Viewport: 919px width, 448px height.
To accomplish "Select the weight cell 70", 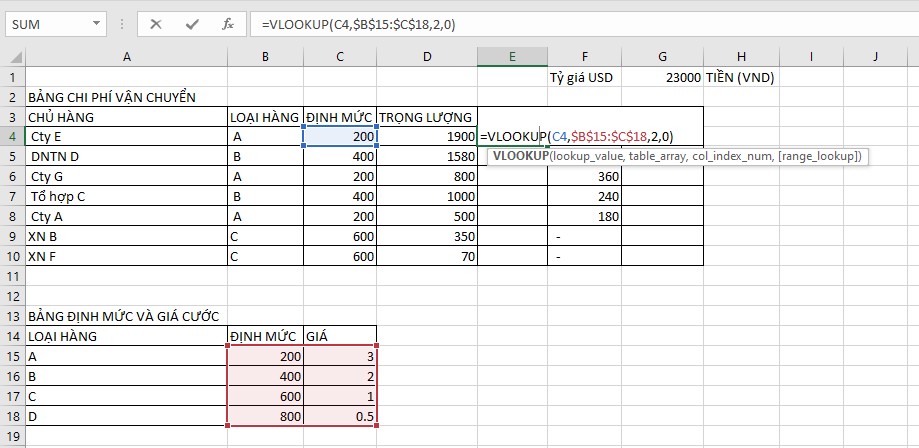I will click(427, 256).
